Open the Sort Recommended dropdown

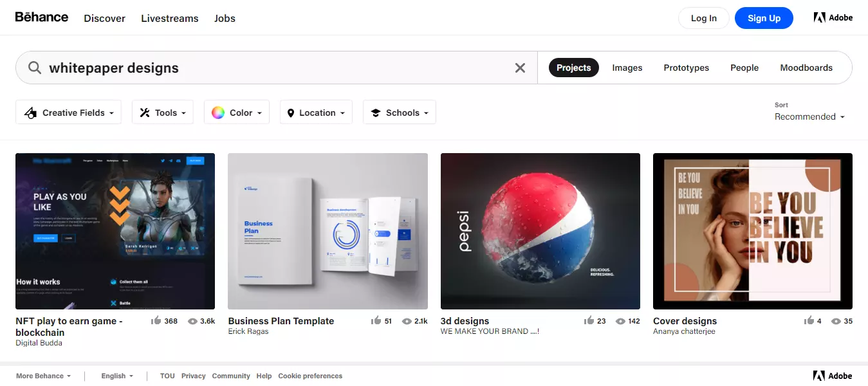(809, 116)
